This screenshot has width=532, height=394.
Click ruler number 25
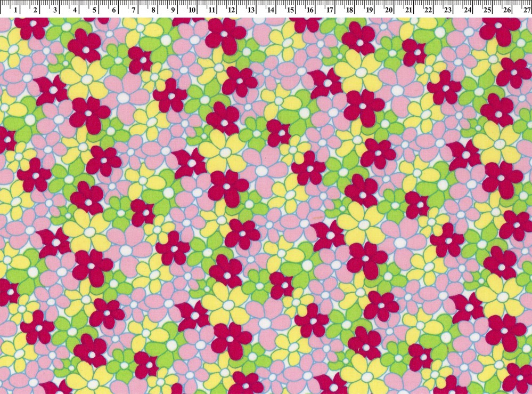coord(487,10)
